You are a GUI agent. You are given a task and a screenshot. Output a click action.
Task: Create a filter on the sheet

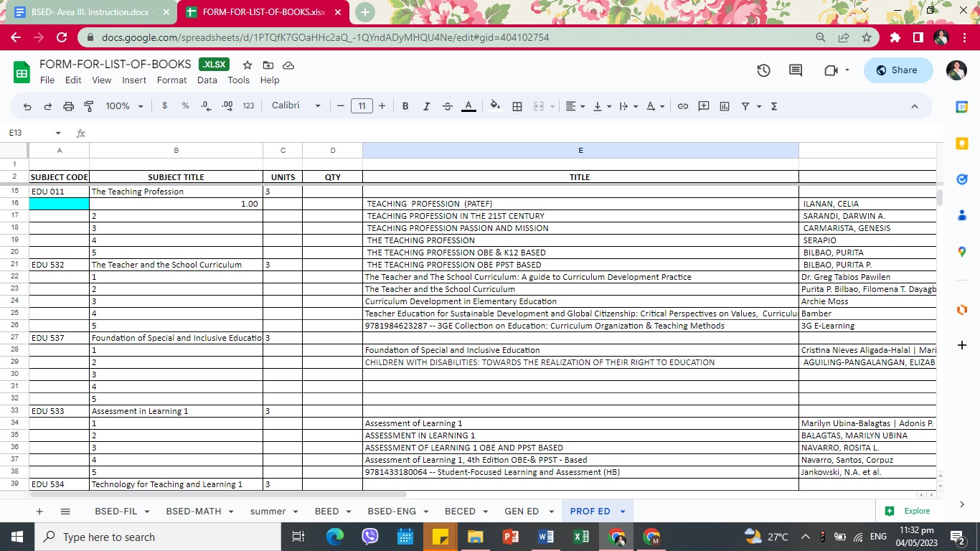click(x=746, y=105)
